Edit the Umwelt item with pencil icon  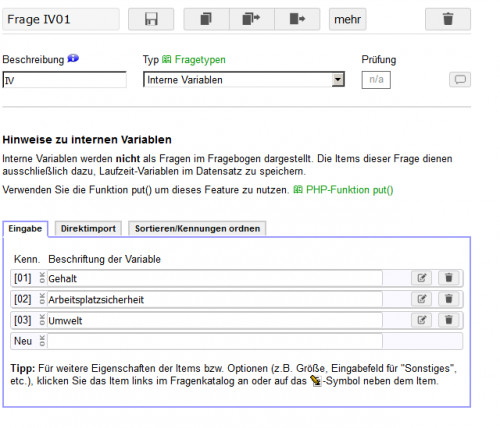click(422, 320)
